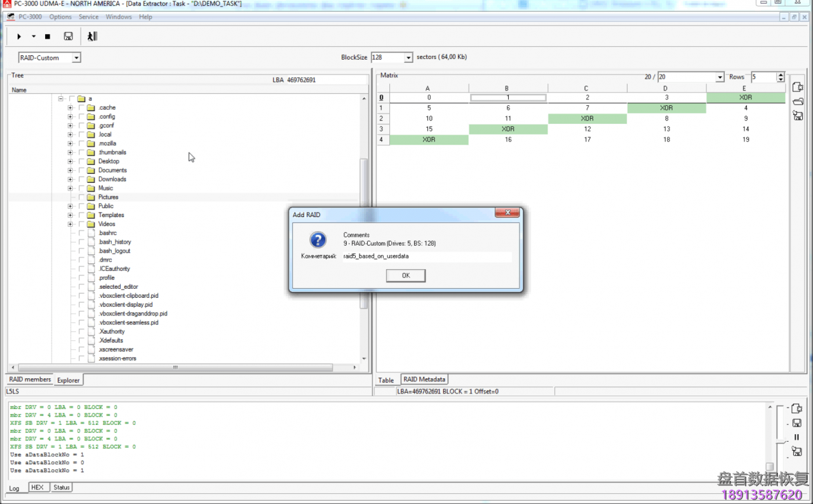Click the pause icon beside the log
The height and width of the screenshot is (504, 813).
click(x=796, y=437)
